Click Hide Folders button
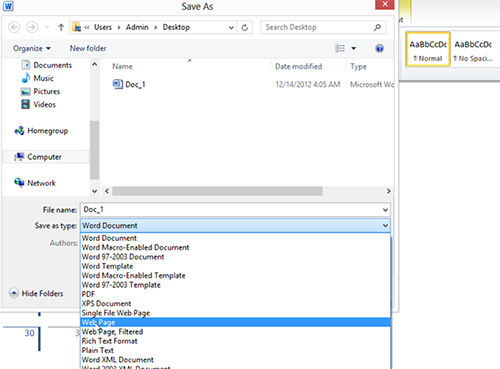This screenshot has width=500, height=369. pyautogui.click(x=36, y=293)
